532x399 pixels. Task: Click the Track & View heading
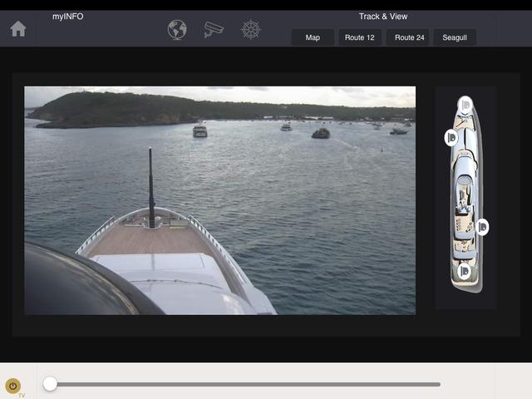pyautogui.click(x=382, y=17)
